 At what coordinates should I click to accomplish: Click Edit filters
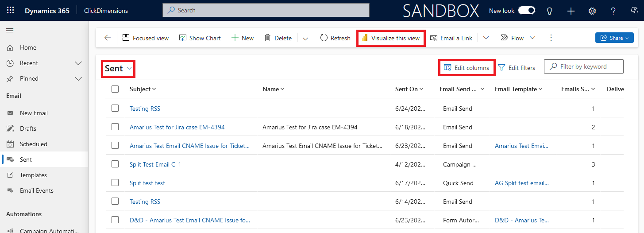pos(517,68)
